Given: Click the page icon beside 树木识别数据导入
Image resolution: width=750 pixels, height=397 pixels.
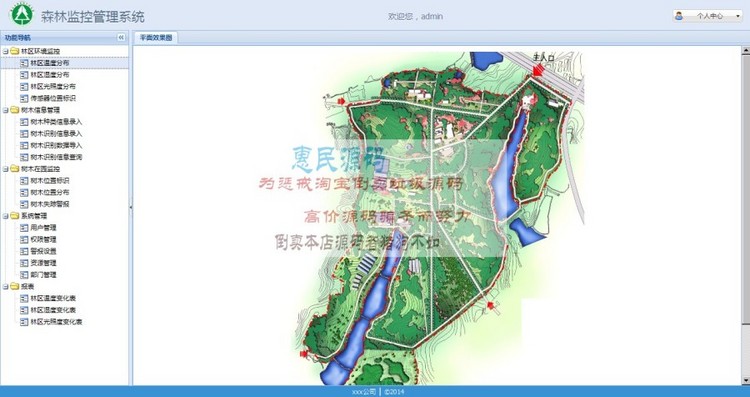Looking at the screenshot, I should pos(24,145).
